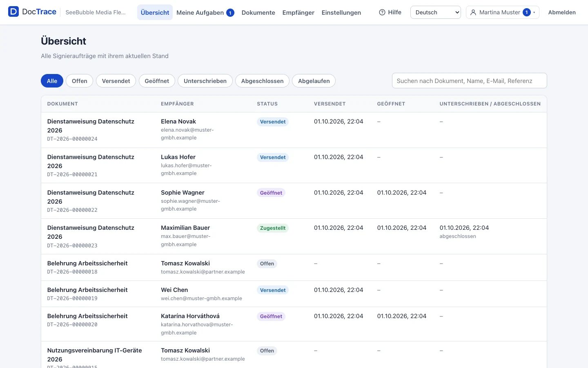Open Nutzungsvereinbarung IT-Geräte 2026 document
The width and height of the screenshot is (588, 368).
[95, 355]
